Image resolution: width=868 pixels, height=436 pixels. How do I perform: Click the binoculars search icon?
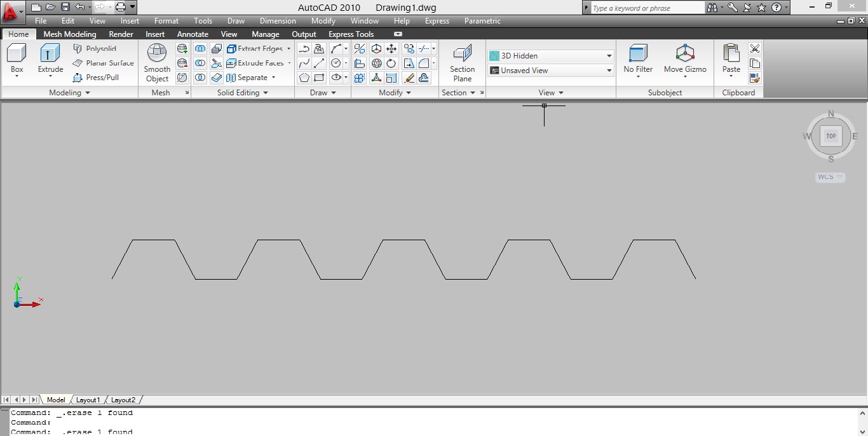click(x=712, y=8)
